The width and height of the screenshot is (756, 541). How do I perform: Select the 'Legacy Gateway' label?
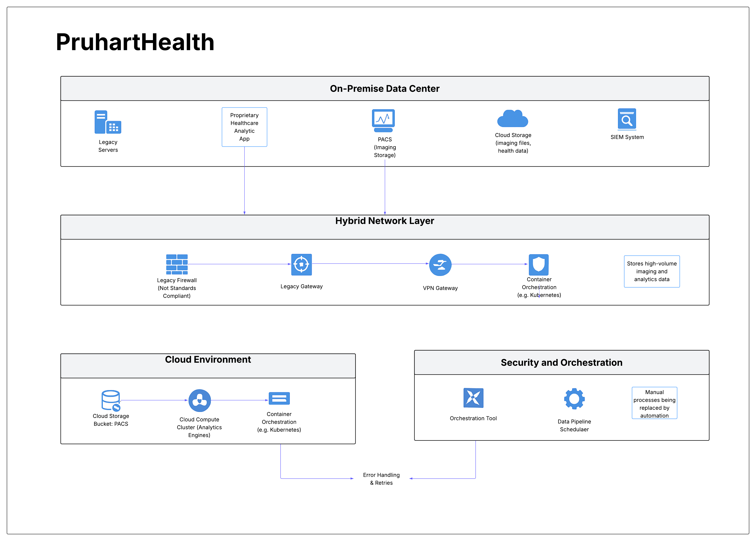pyautogui.click(x=301, y=286)
